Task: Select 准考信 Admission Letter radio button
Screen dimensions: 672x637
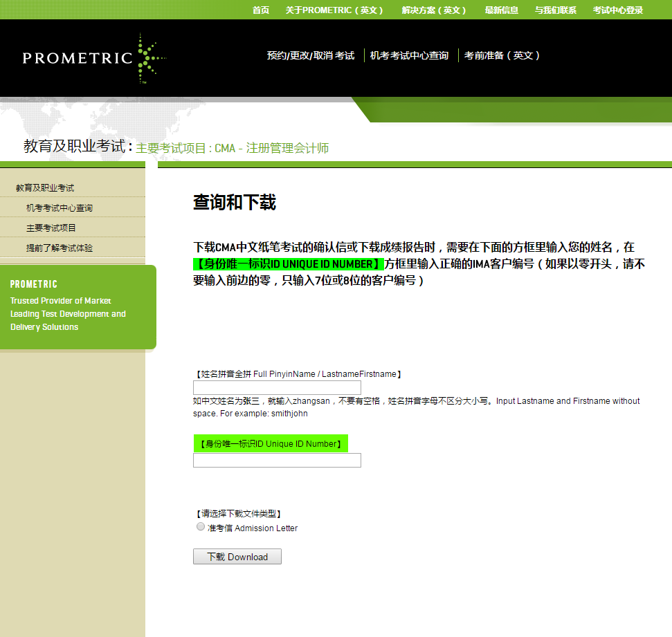Action: (201, 526)
